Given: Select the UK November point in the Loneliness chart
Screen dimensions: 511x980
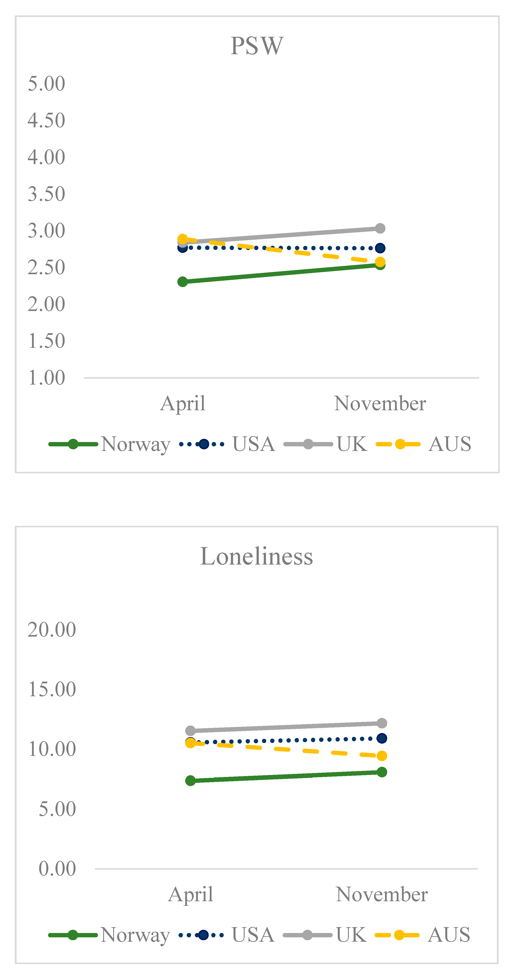Looking at the screenshot, I should [382, 723].
